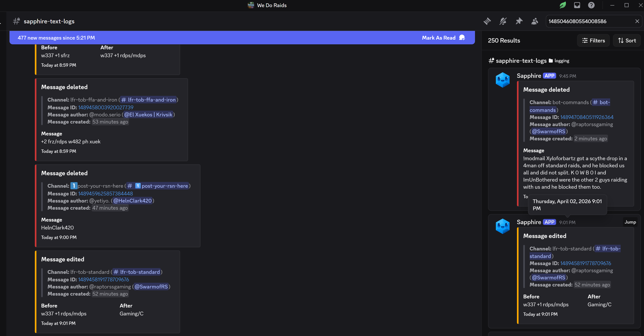Click inside the search input field
Screen dimensions: 644x336
click(x=588, y=21)
